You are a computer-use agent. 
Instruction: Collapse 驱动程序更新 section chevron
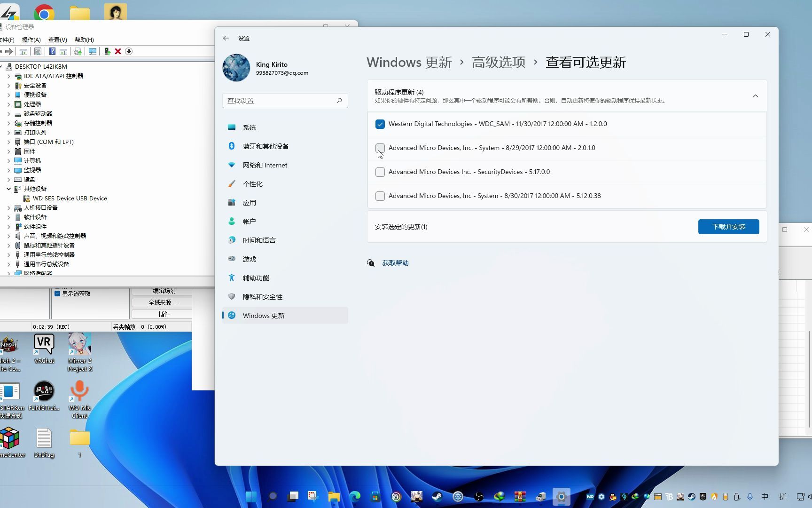(x=756, y=96)
